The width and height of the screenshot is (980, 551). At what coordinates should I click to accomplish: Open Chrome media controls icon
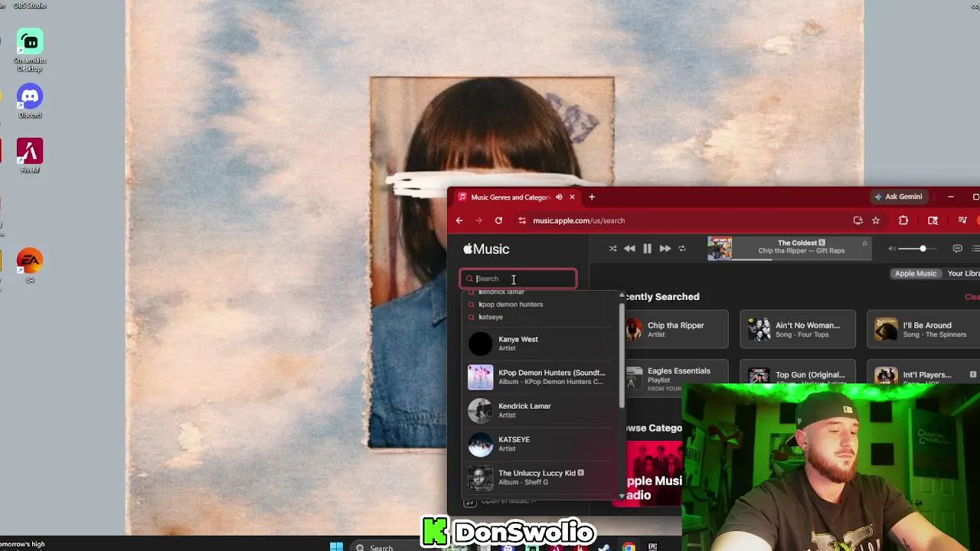coord(962,220)
